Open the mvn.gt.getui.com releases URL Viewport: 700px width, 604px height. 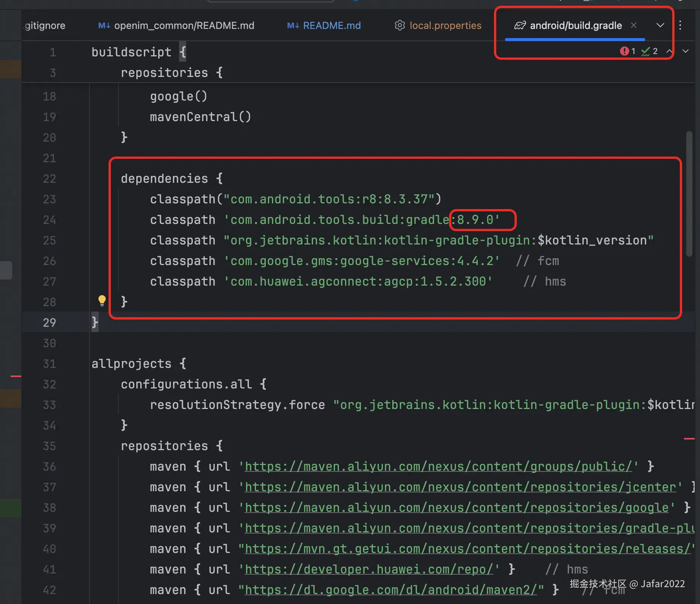(468, 549)
